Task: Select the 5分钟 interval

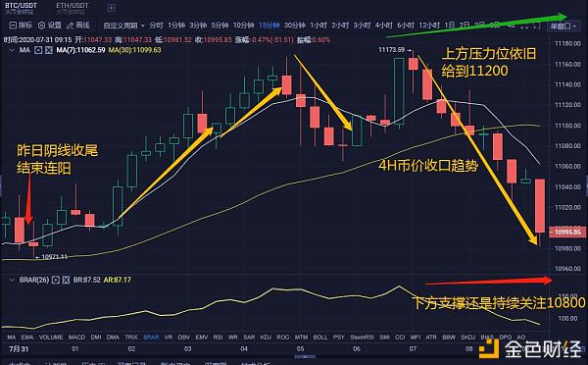Action: (x=220, y=26)
